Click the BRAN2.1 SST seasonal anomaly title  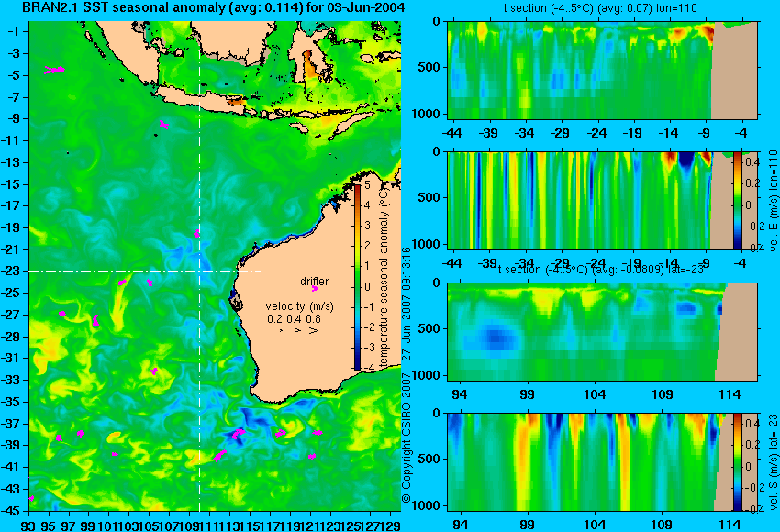pyautogui.click(x=214, y=7)
